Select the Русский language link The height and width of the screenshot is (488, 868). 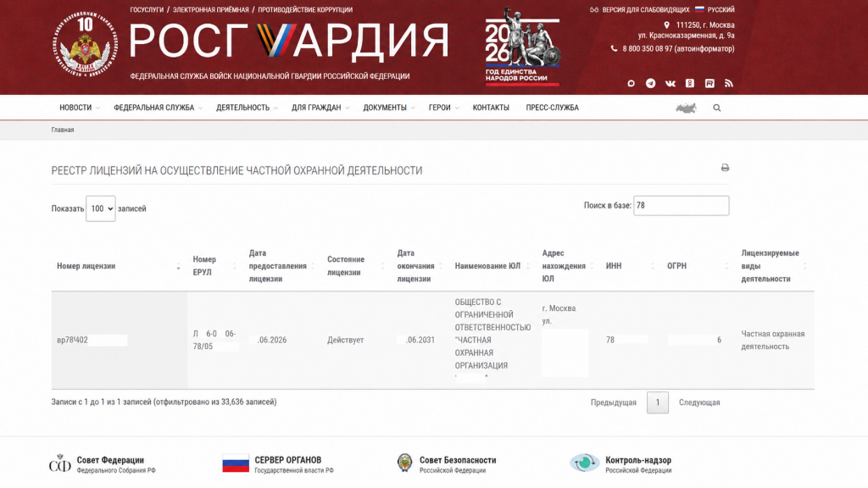(x=721, y=10)
